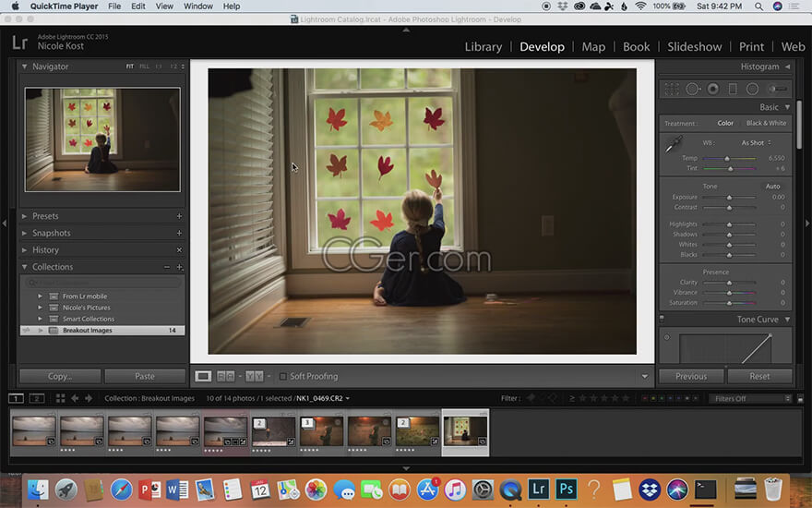
Task: Adjust the Exposure slider handle
Action: point(729,198)
